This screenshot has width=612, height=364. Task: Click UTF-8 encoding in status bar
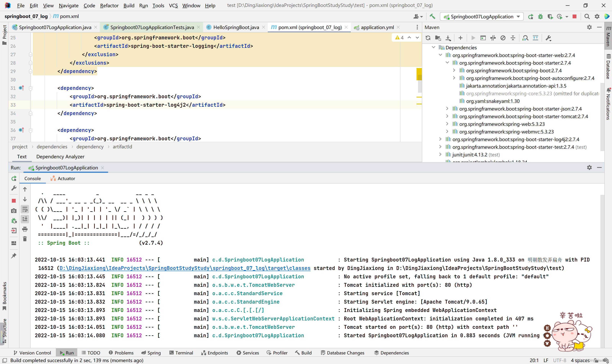pos(560,360)
